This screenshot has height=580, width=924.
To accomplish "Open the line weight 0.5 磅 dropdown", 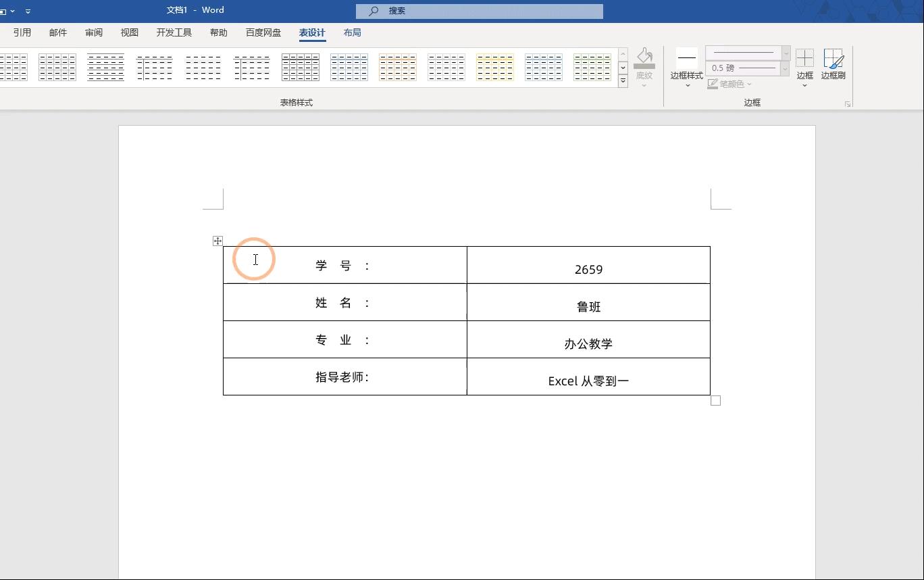I will (x=784, y=68).
